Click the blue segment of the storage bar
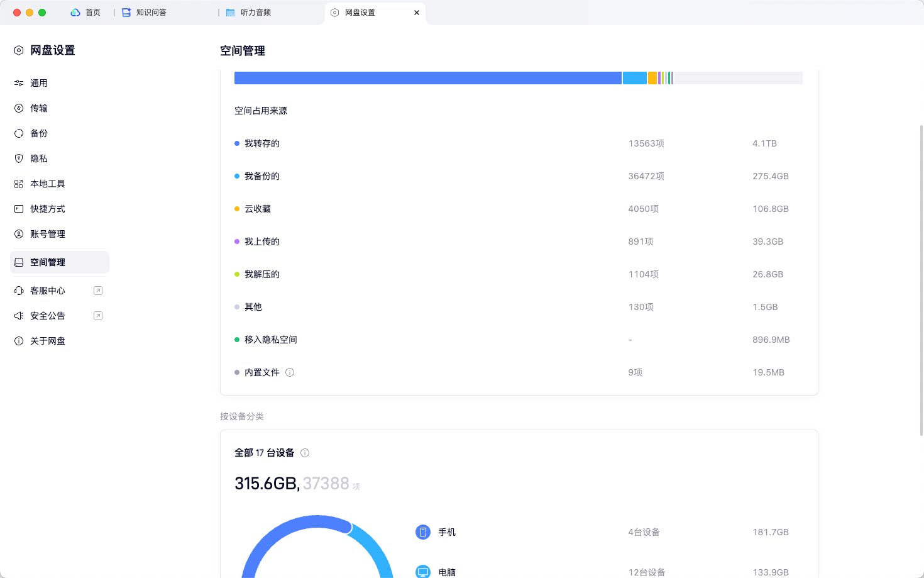This screenshot has height=578, width=924. point(428,78)
